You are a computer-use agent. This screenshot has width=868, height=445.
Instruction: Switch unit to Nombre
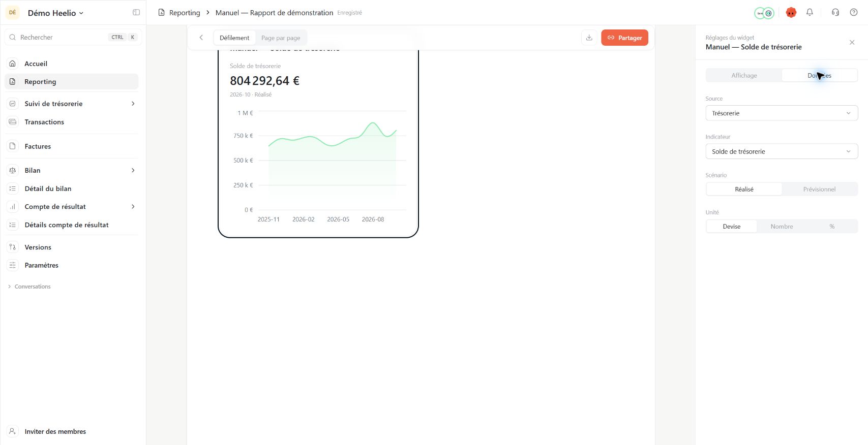point(782,227)
